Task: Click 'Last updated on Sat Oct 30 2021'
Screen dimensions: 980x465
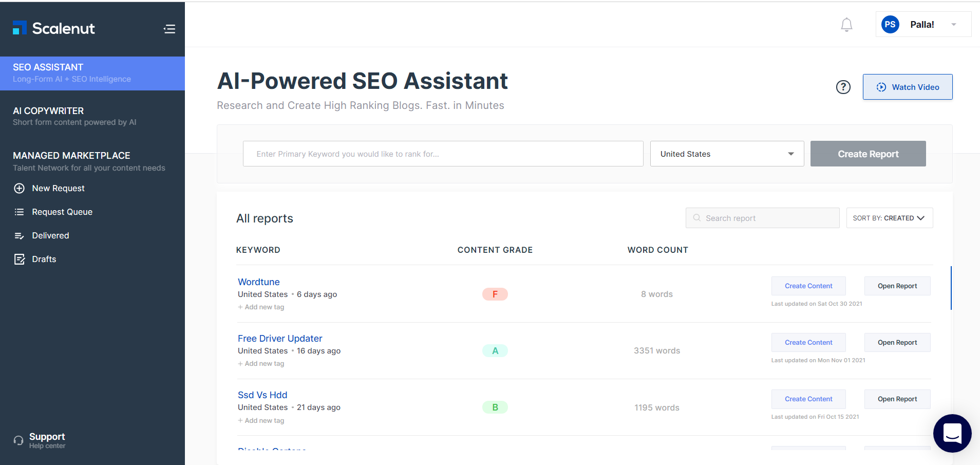Action: pyautogui.click(x=817, y=304)
